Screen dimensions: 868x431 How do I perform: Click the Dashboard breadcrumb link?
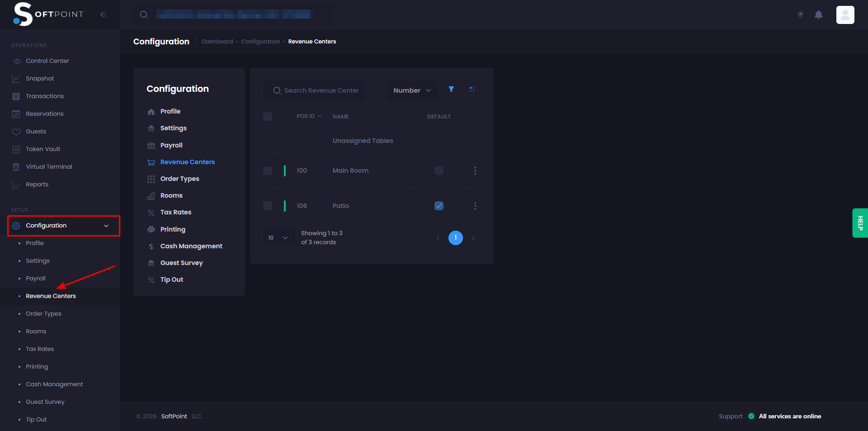coord(217,42)
